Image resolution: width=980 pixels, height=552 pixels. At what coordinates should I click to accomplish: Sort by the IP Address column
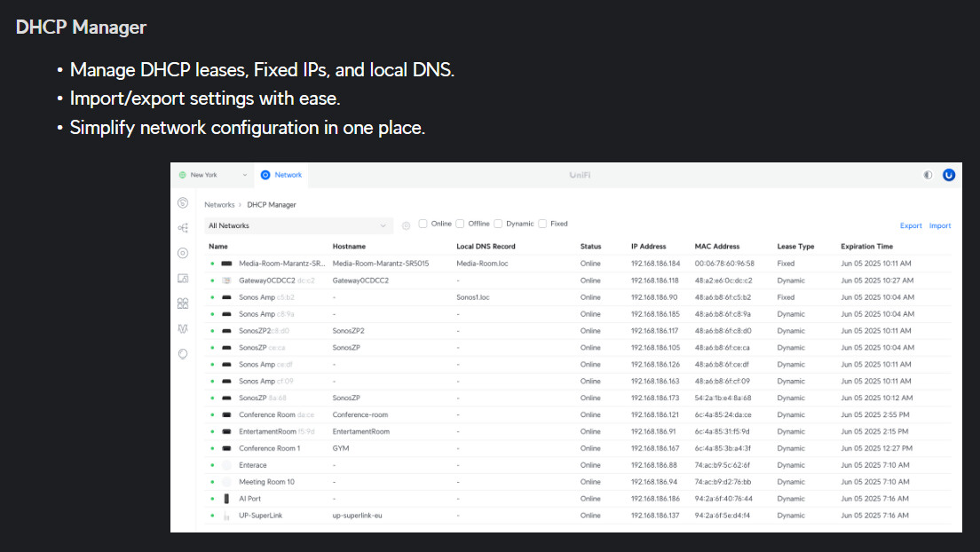(649, 247)
